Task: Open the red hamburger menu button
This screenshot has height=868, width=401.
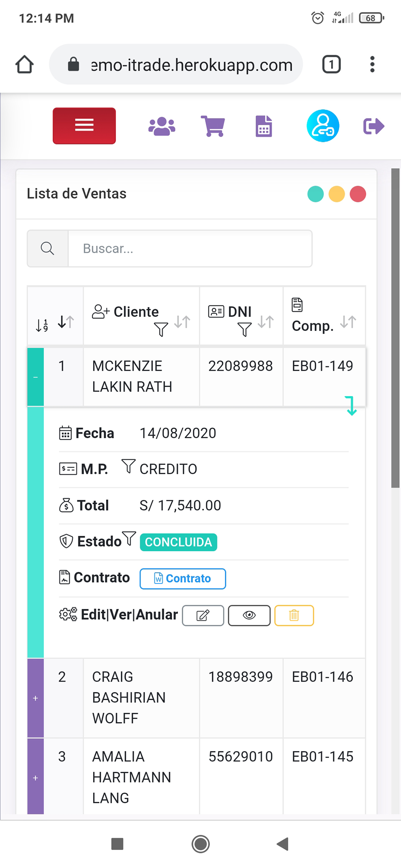Action: pyautogui.click(x=84, y=126)
